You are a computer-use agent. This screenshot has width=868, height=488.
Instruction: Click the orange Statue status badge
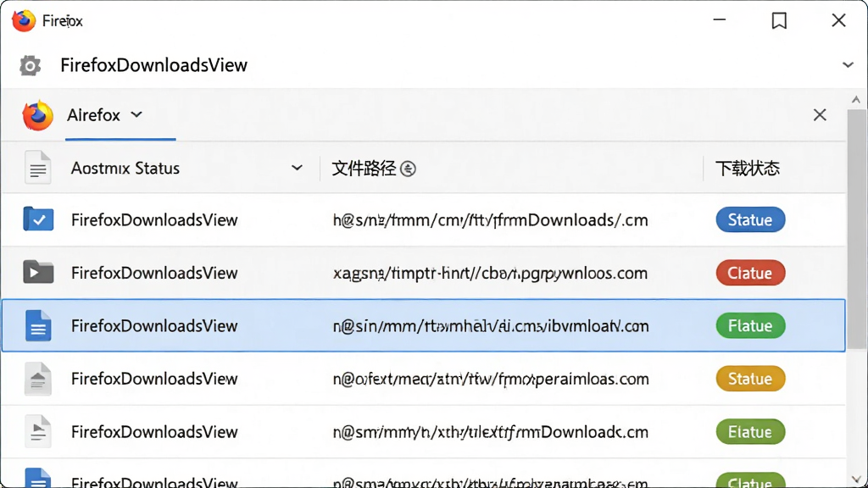(x=750, y=379)
